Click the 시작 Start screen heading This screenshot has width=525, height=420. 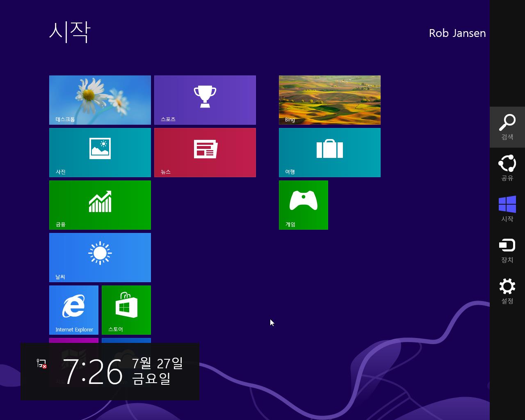pyautogui.click(x=70, y=32)
